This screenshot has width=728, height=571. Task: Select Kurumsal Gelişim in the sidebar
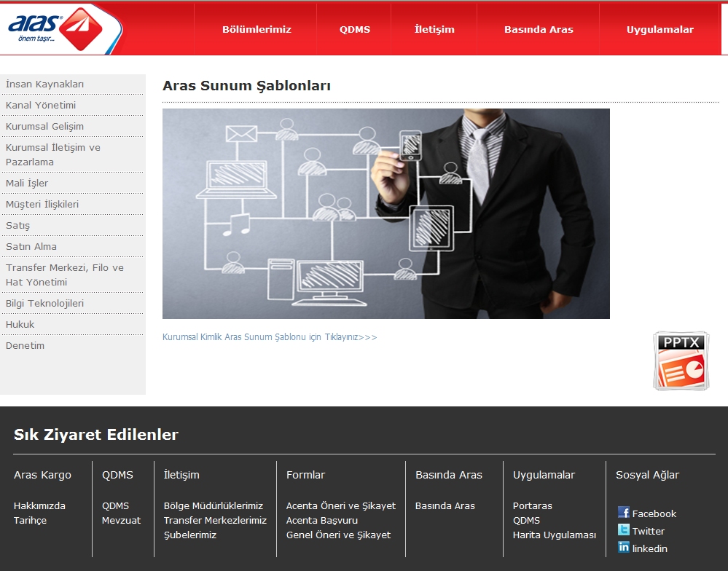(x=44, y=127)
